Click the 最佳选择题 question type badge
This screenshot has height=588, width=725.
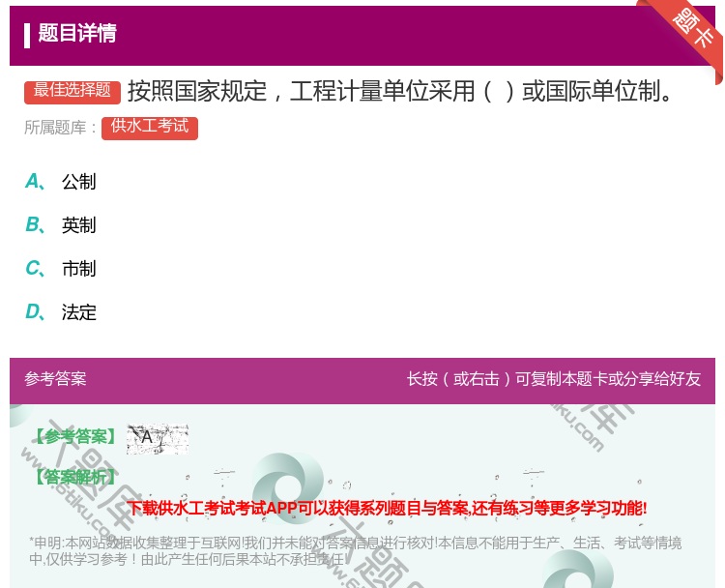[x=72, y=92]
